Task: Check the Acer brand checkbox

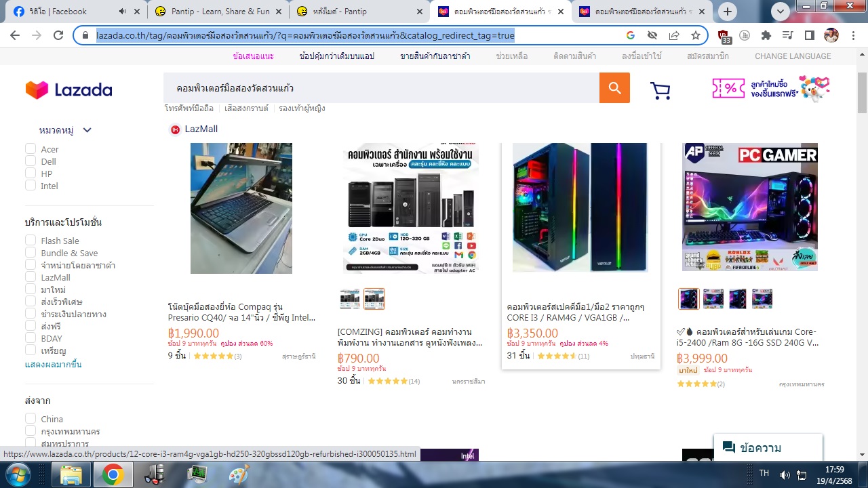Action: 31,149
